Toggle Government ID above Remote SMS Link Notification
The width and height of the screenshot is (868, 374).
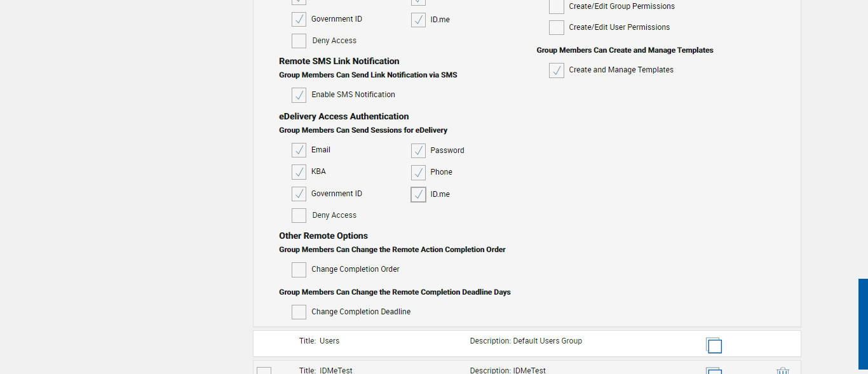(299, 19)
